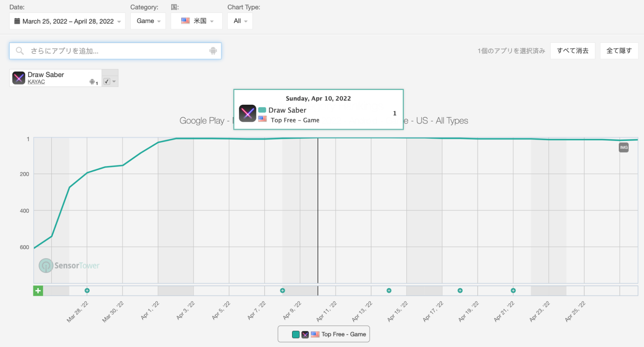Click the teal legend color swatch
Screen dimensions: 644x347
(x=296, y=334)
